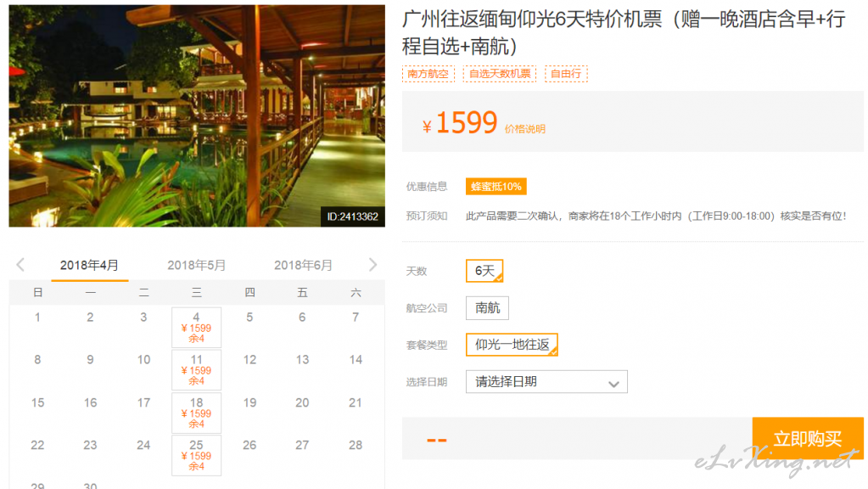Go to next month in calendar

click(x=372, y=265)
